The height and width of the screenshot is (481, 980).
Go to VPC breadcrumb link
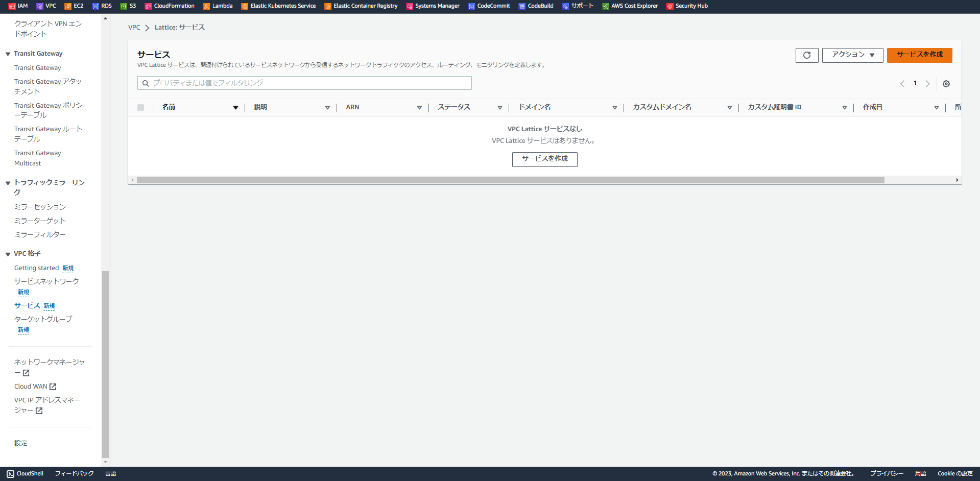coord(134,28)
